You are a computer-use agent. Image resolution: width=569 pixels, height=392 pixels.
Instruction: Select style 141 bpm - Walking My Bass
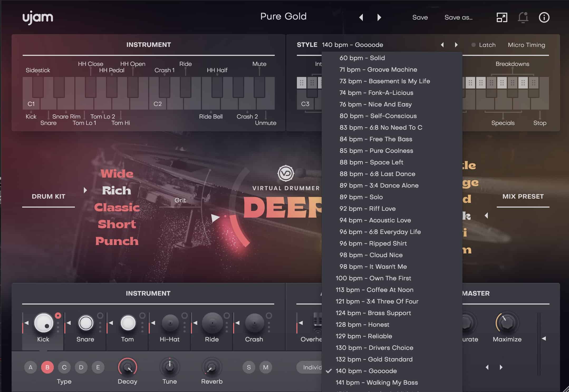(x=392, y=383)
